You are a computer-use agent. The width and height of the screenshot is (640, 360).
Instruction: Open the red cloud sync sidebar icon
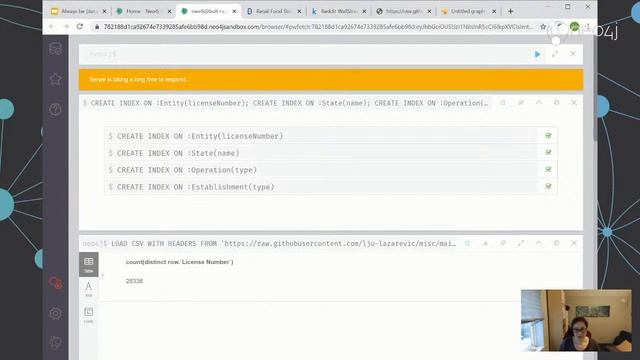click(x=56, y=282)
